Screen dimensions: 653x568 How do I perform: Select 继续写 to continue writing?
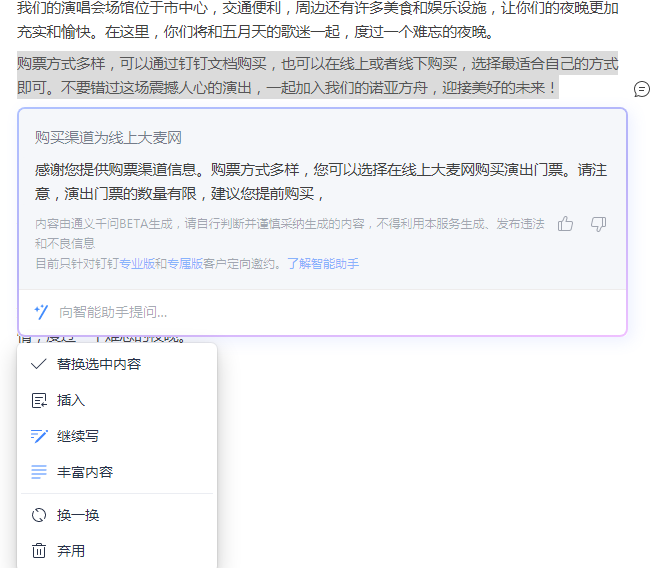[78, 436]
